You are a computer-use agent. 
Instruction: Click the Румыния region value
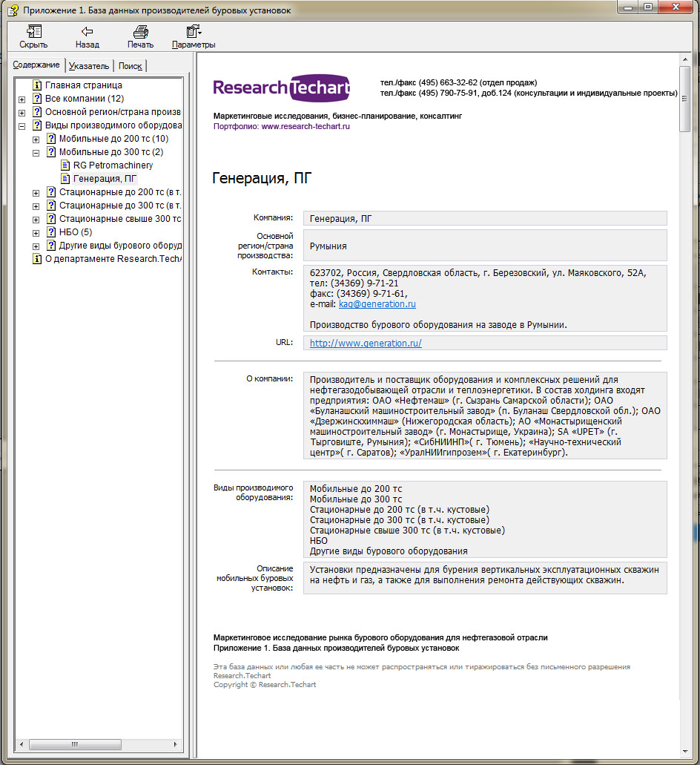click(x=328, y=246)
